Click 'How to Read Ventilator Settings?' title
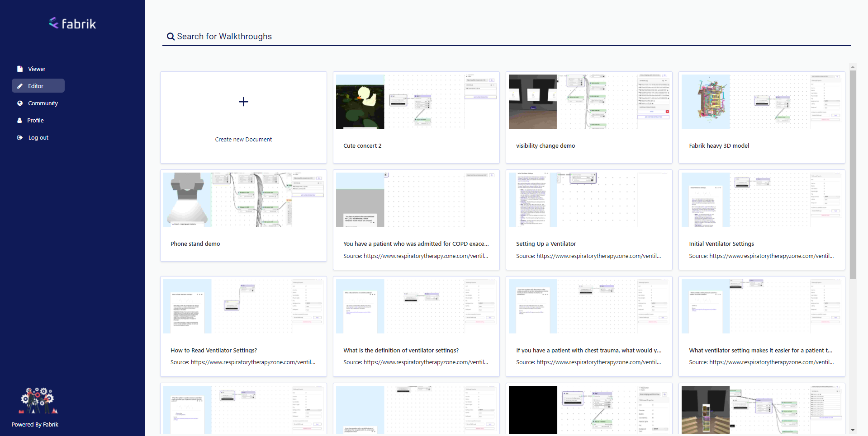The image size is (868, 436). click(214, 351)
